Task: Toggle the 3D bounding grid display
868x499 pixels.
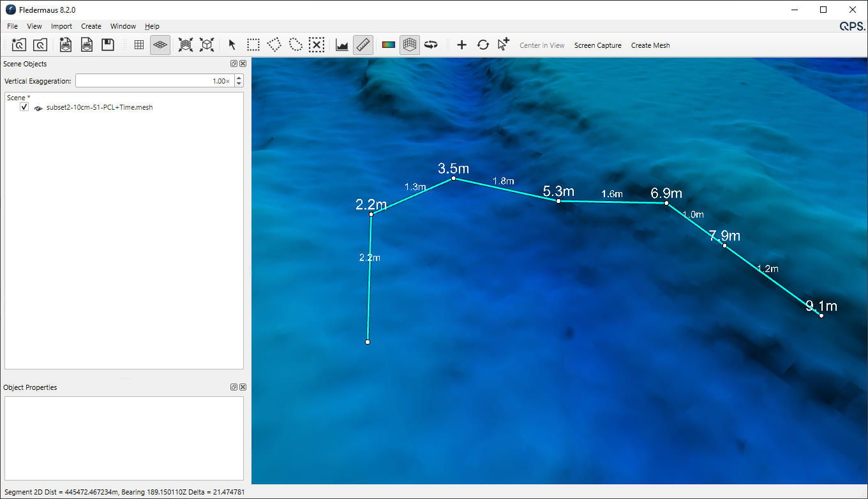Action: 410,45
